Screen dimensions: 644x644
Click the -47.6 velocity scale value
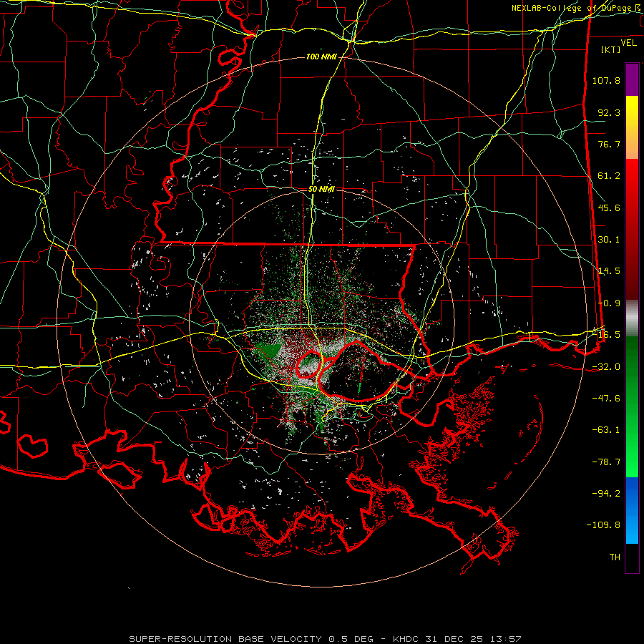(606, 399)
